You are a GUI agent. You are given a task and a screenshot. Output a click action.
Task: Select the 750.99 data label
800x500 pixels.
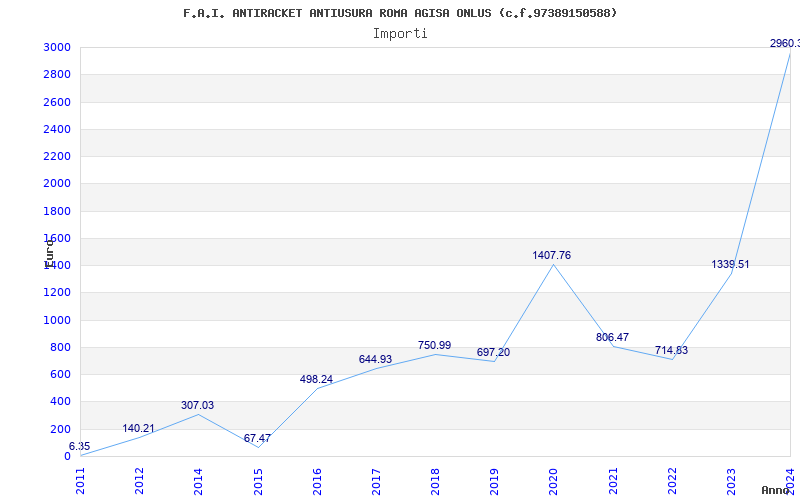tap(435, 345)
